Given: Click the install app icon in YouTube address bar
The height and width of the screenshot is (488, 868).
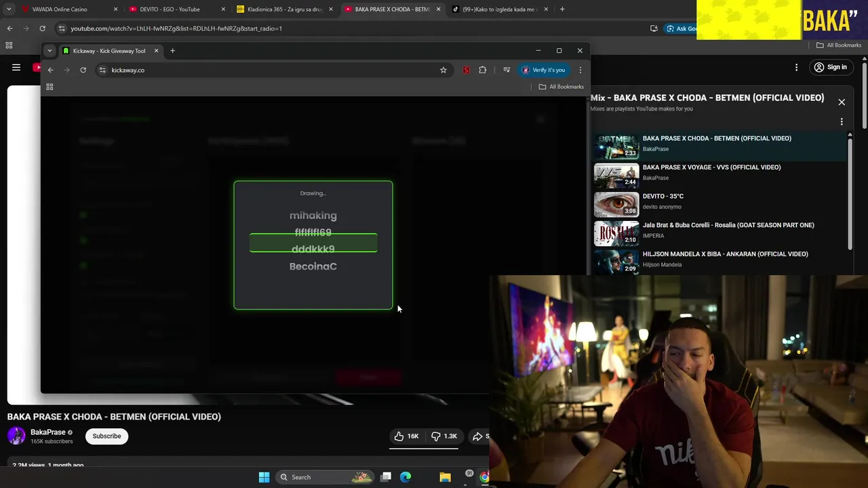Looking at the screenshot, I should pos(654,28).
